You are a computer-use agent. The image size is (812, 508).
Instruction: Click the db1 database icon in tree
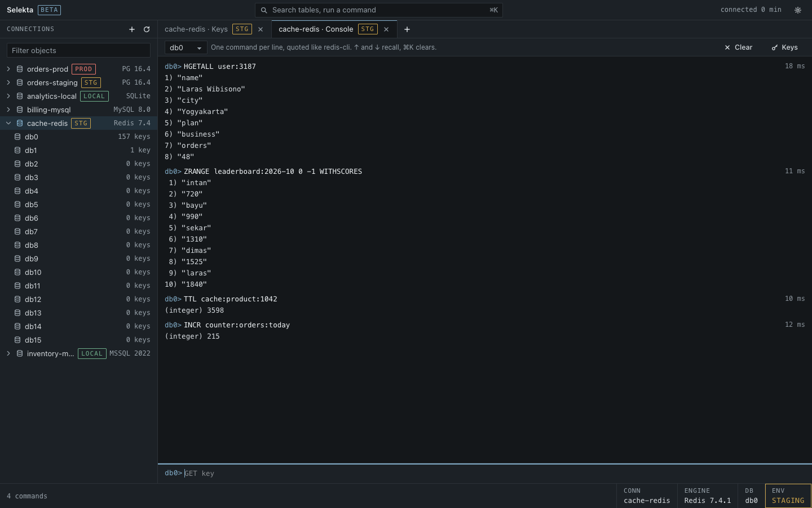tap(17, 150)
